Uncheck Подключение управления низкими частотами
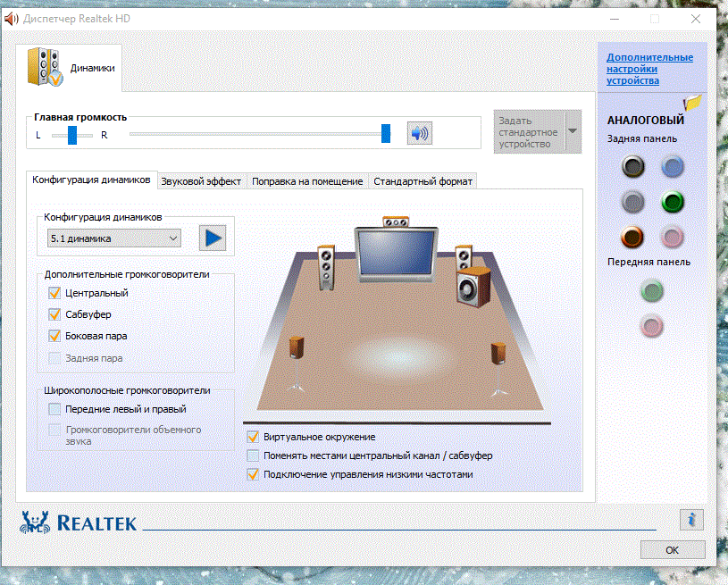This screenshot has width=728, height=585. 253,474
